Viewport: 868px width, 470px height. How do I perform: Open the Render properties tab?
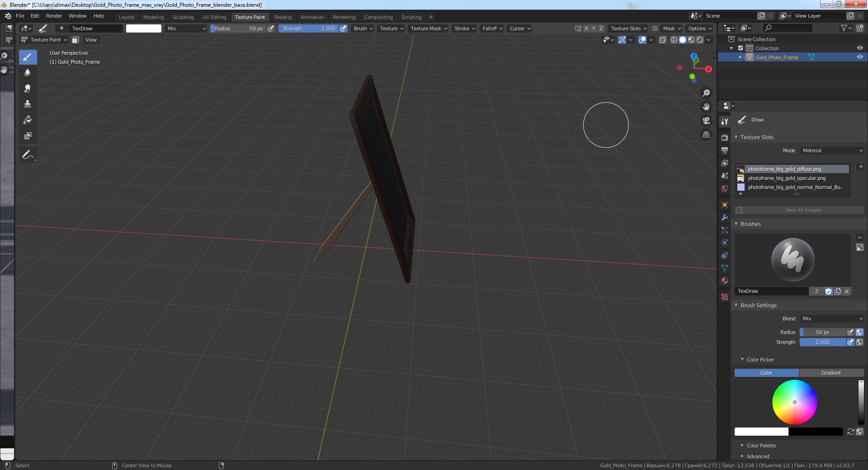725,137
